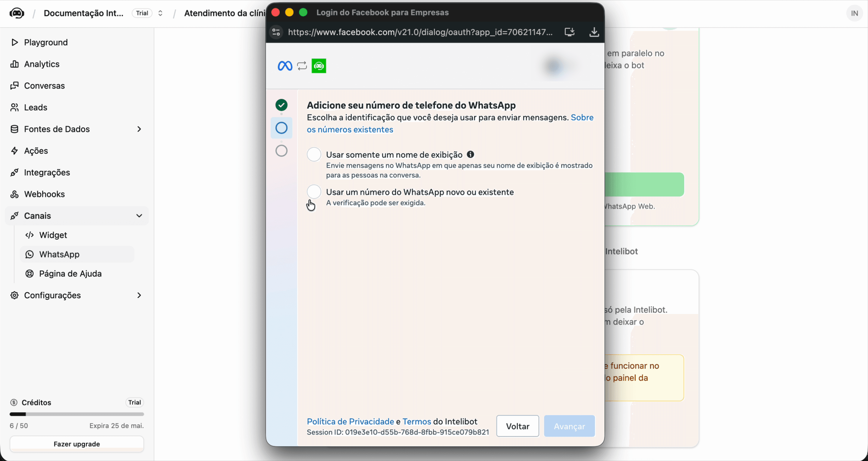This screenshot has height=461, width=868.
Task: Click the Webhooks icon in sidebar
Action: [x=14, y=194]
